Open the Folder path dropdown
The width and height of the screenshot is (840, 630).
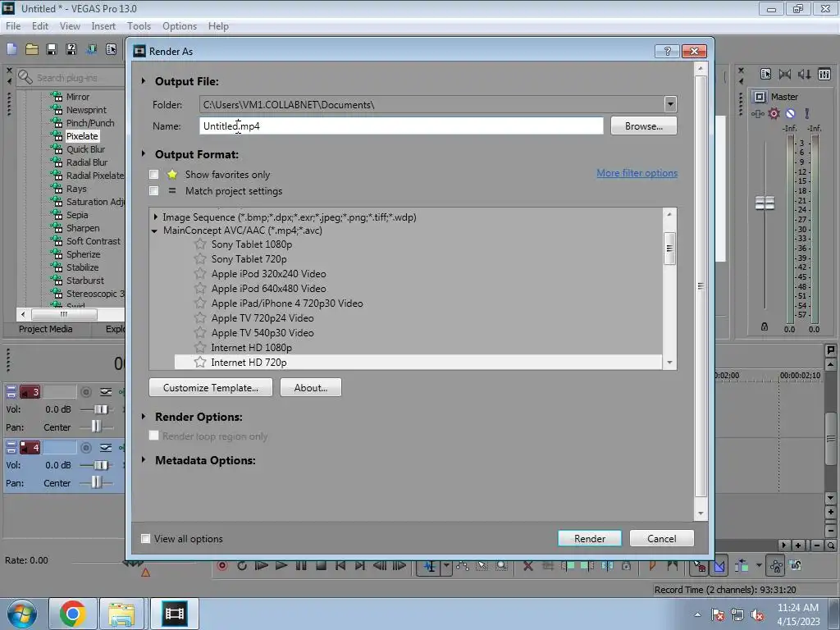coord(669,104)
